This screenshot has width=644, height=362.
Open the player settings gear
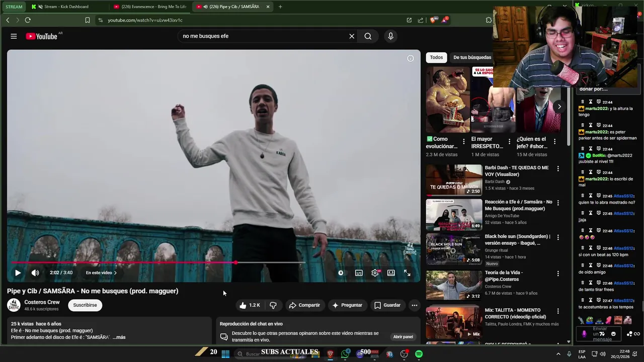[375, 273]
